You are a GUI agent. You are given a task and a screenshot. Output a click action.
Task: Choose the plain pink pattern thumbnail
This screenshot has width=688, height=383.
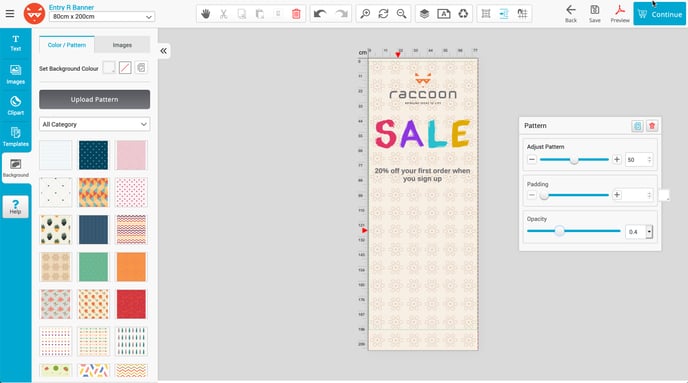[x=131, y=155]
